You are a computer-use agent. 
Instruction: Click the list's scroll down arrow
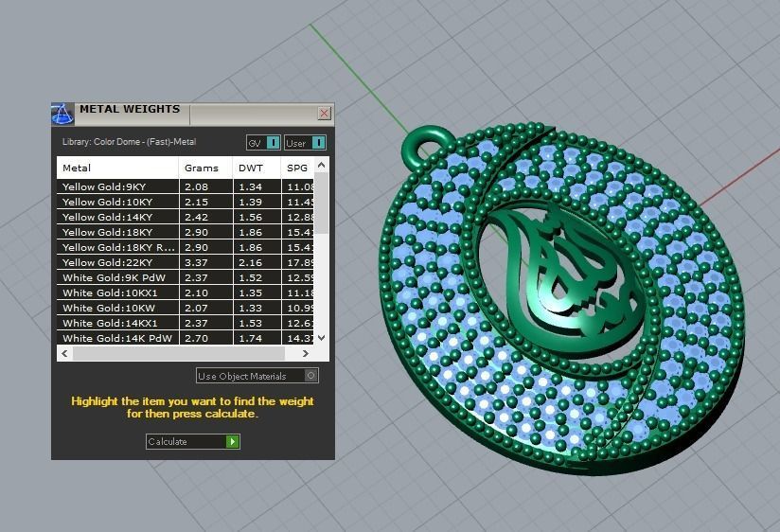(x=321, y=337)
